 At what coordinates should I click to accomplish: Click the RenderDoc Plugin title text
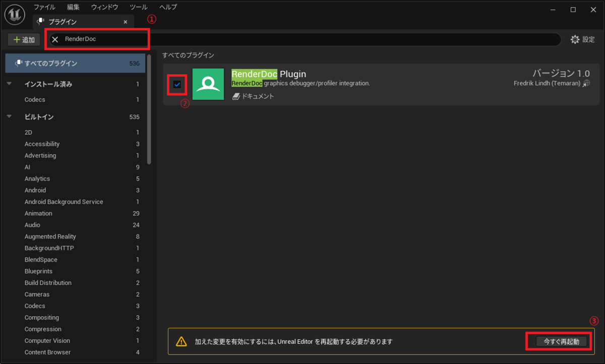pyautogui.click(x=269, y=74)
